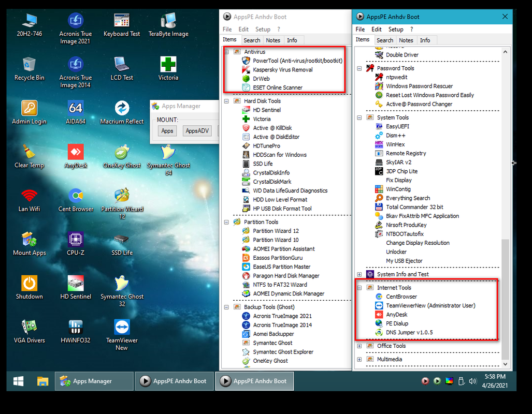Launch CPU-Z desktop icon
Image resolution: width=532 pixels, height=414 pixels.
point(75,244)
